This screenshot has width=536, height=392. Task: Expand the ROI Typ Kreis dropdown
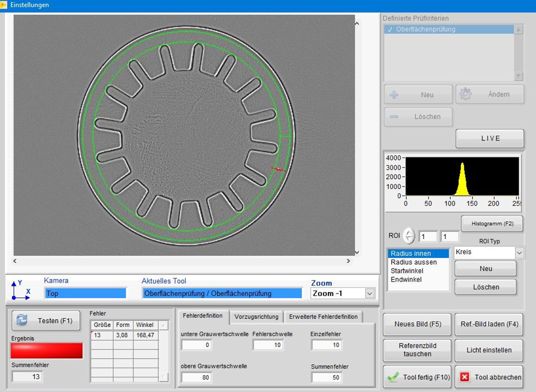[x=519, y=253]
